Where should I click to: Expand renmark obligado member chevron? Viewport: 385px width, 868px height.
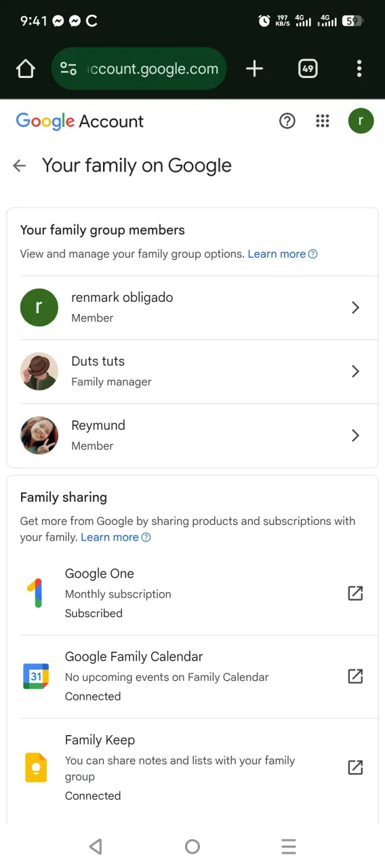coord(355,308)
